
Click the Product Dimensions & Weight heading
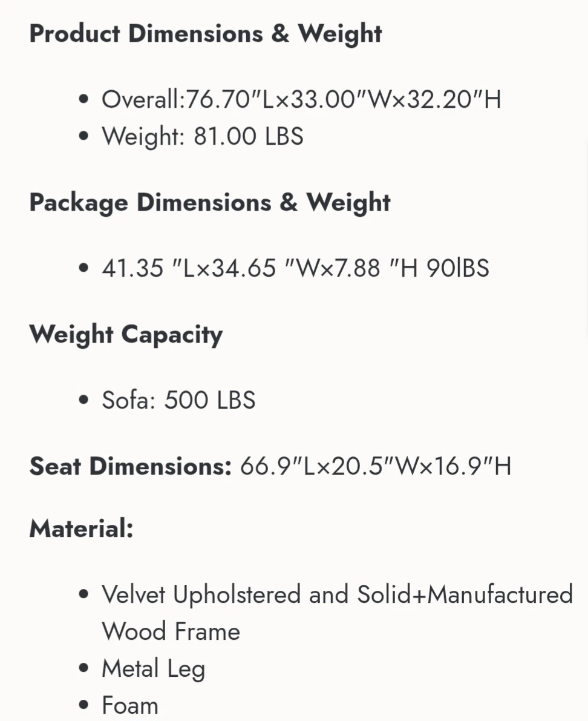[205, 34]
